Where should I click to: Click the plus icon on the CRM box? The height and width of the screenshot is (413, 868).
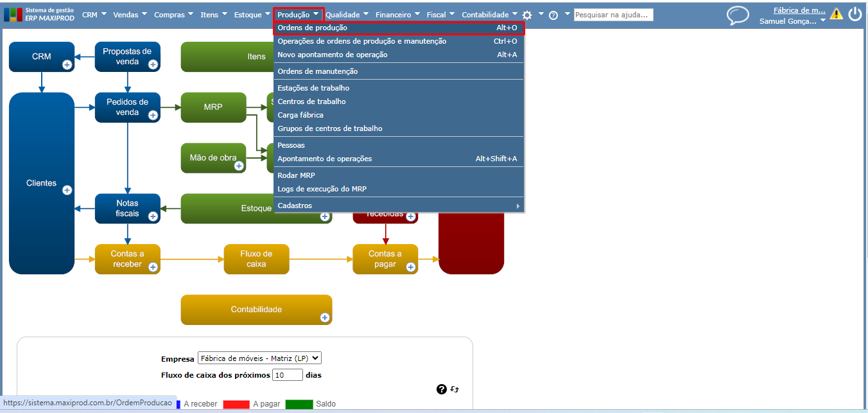coord(67,64)
